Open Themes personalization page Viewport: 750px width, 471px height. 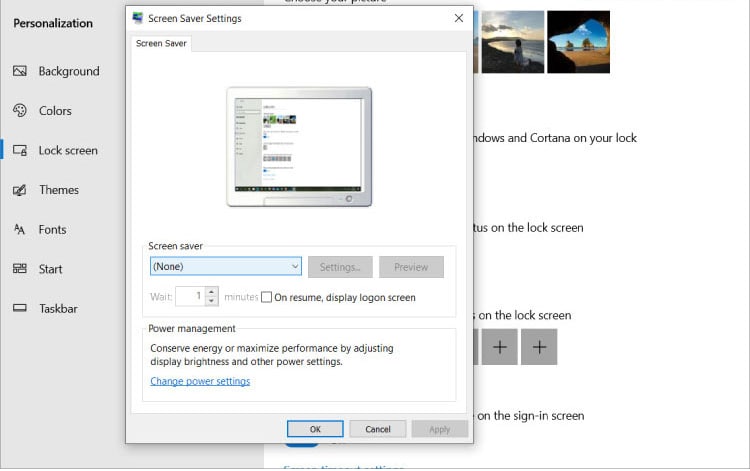(x=58, y=190)
